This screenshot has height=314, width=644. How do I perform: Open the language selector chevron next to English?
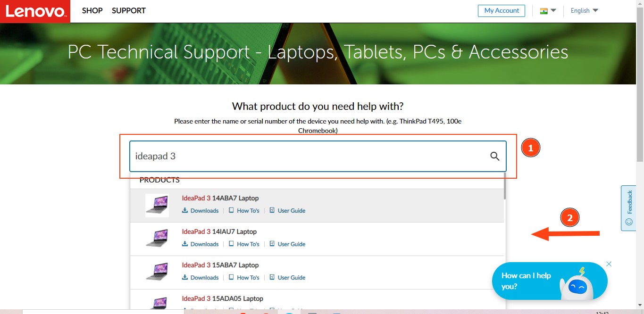[595, 10]
